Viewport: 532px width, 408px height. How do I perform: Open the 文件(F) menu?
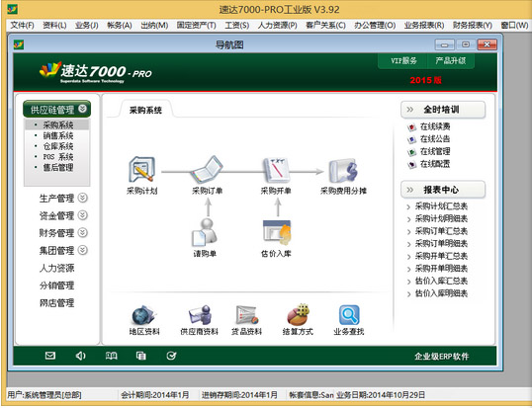tap(22, 25)
